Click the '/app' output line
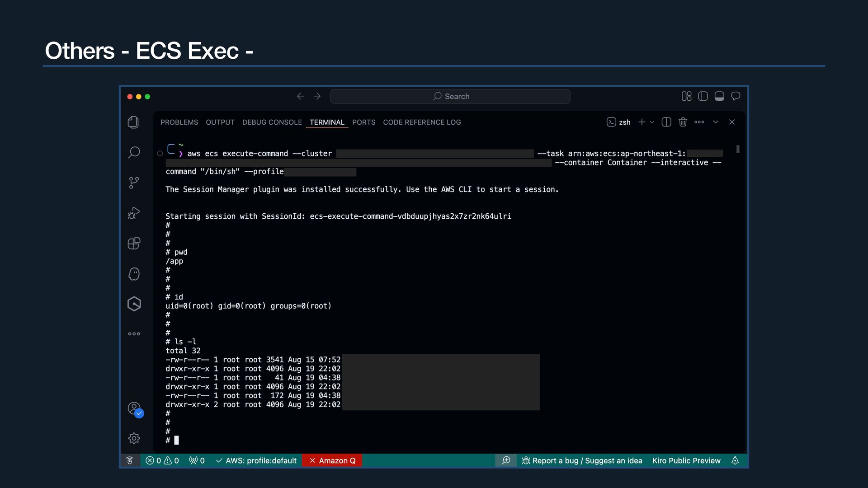The height and width of the screenshot is (488, 868). [x=174, y=261]
